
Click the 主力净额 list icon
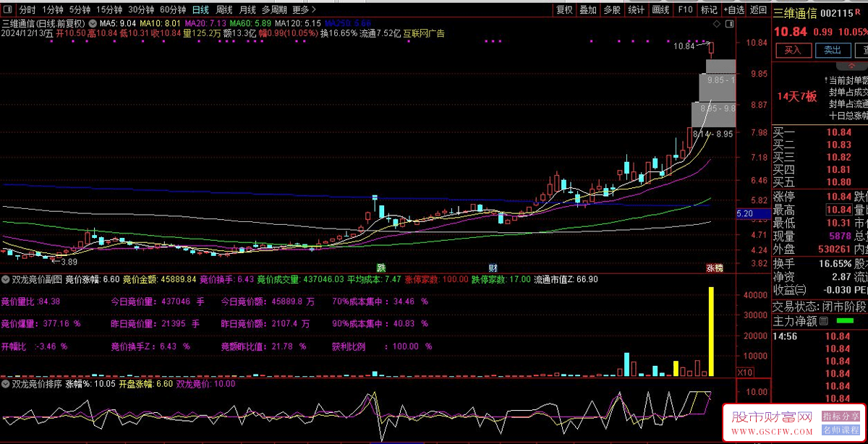pyautogui.click(x=825, y=320)
